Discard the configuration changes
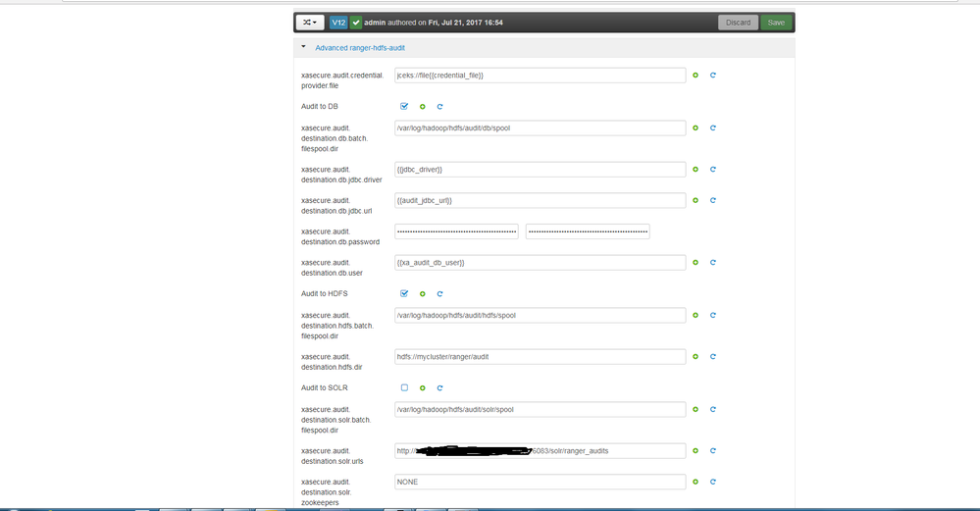Screen dimensions: 980x511 click(x=738, y=23)
